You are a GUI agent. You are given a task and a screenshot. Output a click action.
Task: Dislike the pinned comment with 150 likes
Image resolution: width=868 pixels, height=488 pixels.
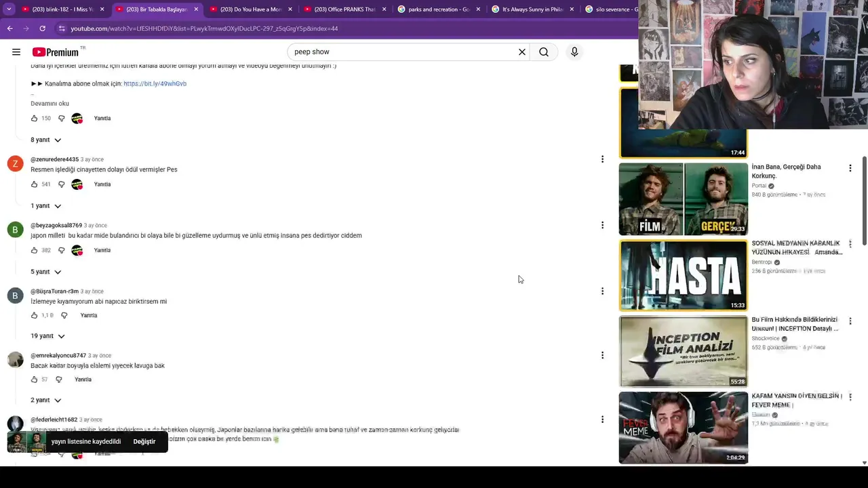coord(61,119)
